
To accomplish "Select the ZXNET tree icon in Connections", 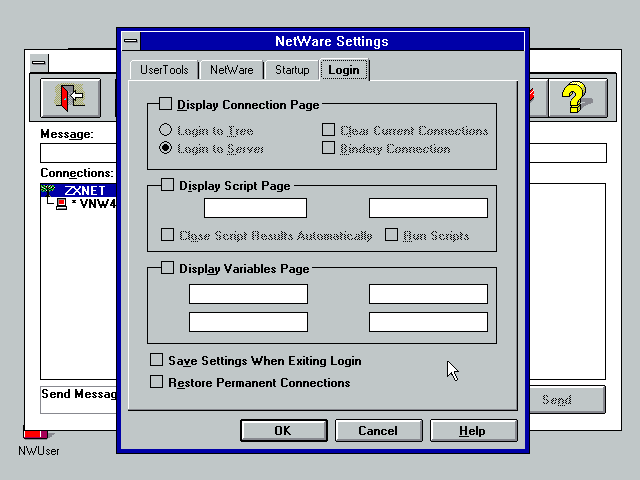I will 48,190.
